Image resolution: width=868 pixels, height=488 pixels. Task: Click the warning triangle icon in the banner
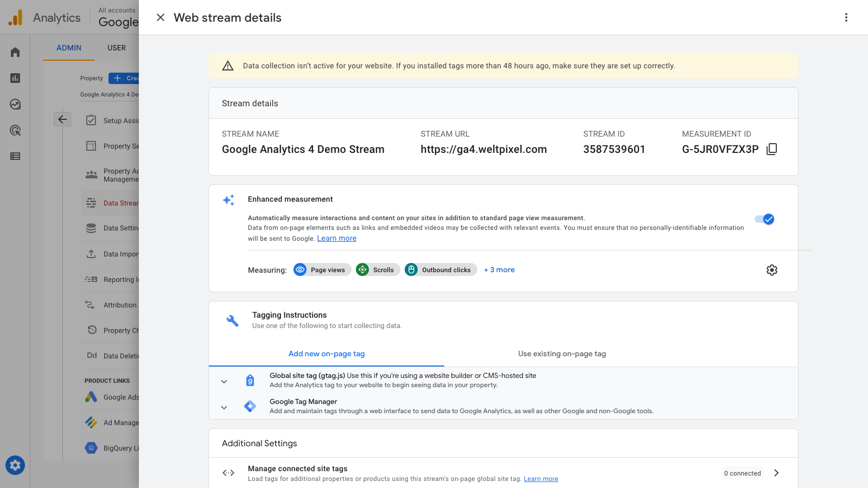(x=228, y=66)
